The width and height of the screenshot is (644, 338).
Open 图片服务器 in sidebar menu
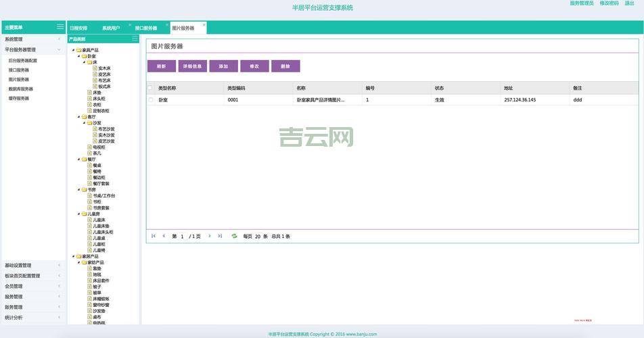pyautogui.click(x=18, y=79)
